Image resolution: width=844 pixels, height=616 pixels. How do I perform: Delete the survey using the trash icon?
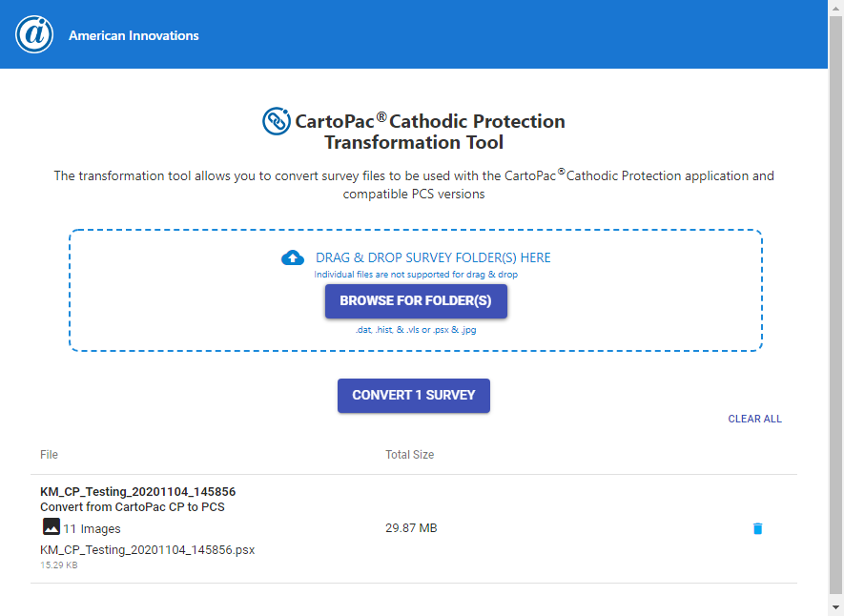coord(757,527)
